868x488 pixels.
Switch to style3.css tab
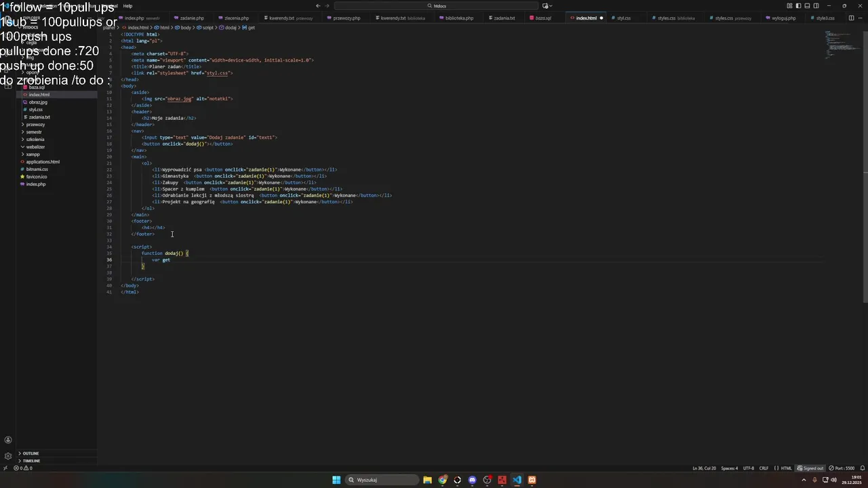(825, 18)
